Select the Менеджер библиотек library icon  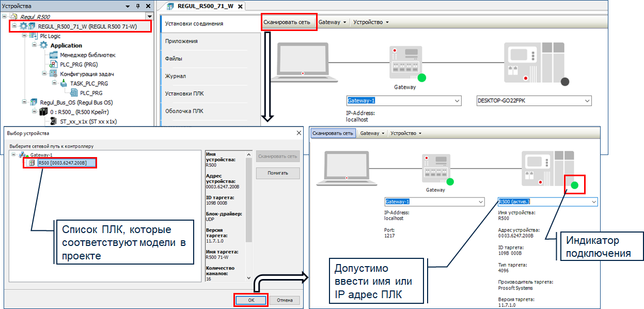point(54,55)
